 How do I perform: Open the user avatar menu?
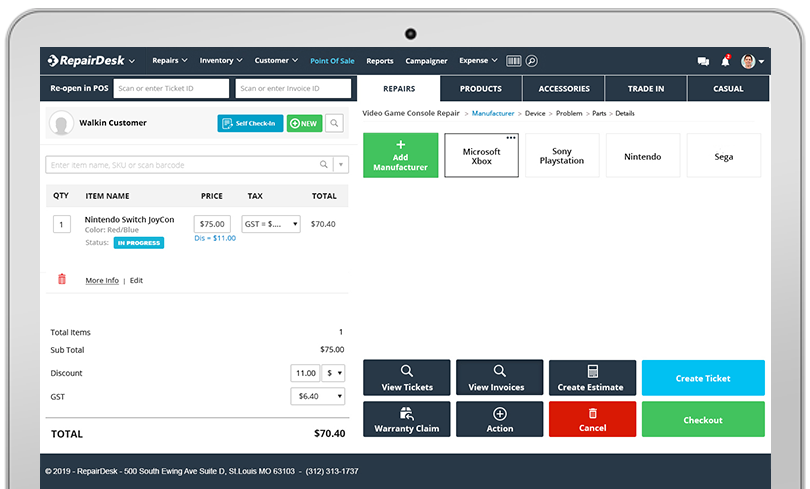click(x=752, y=61)
